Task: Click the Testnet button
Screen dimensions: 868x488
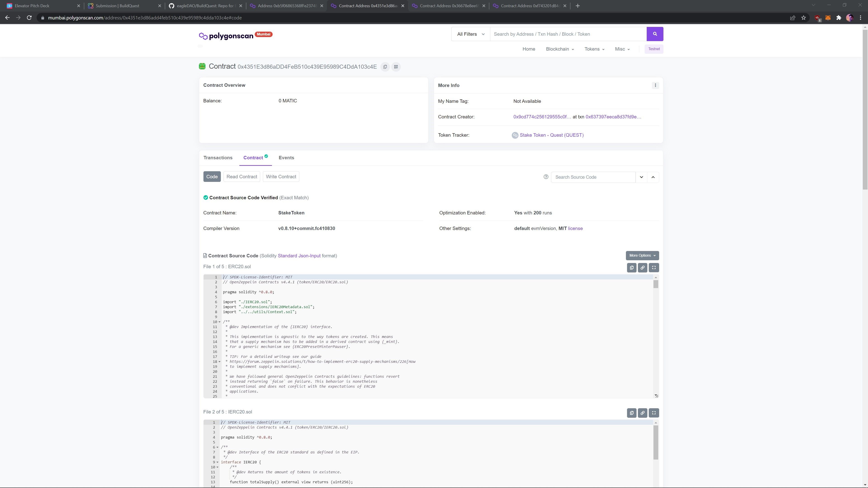Action: click(654, 49)
